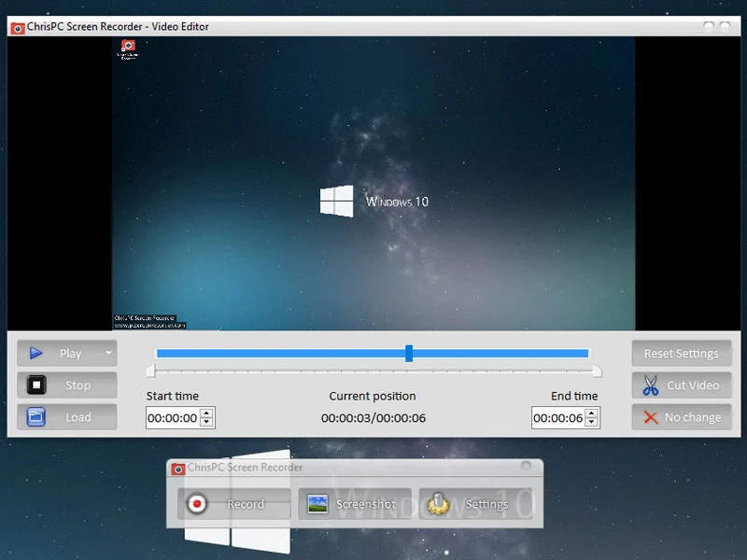This screenshot has height=560, width=747.
Task: Take a Screenshot in recorder window
Action: point(355,504)
